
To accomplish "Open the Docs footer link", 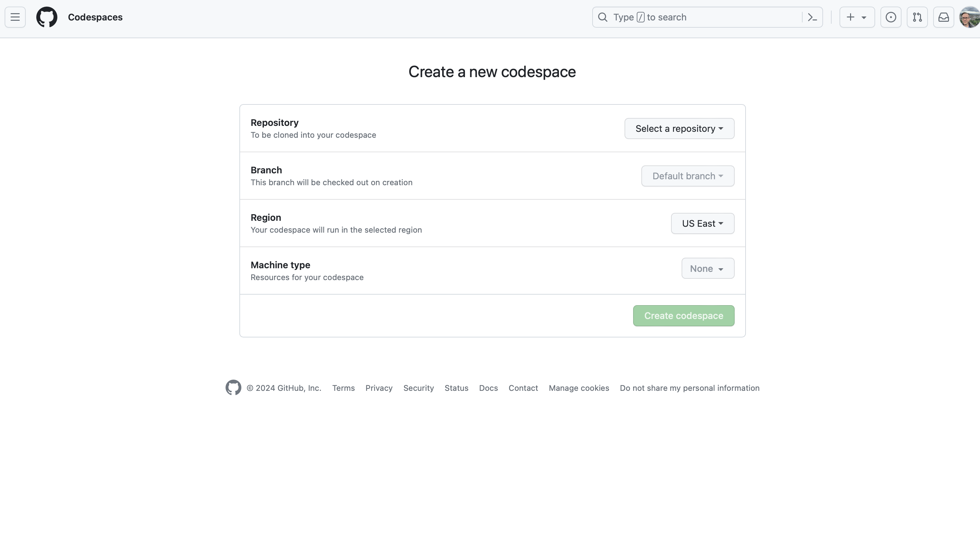I will (x=488, y=388).
